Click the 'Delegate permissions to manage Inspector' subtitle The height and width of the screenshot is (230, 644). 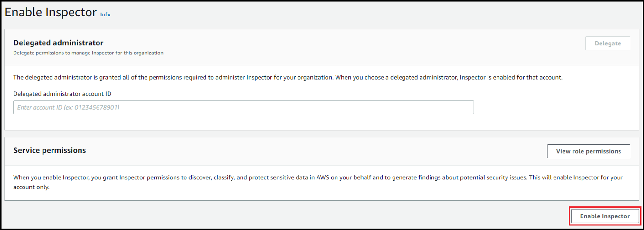(88, 53)
